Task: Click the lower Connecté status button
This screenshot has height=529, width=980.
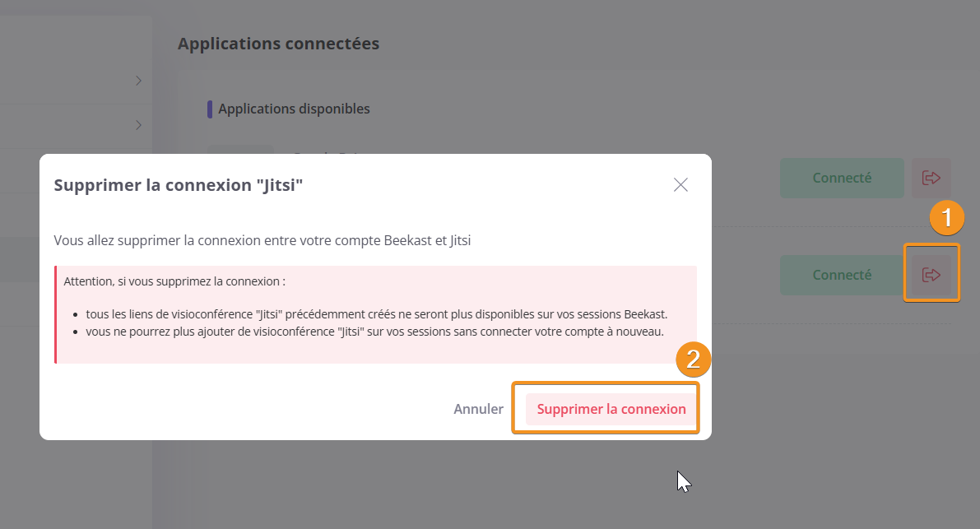Action: click(842, 275)
